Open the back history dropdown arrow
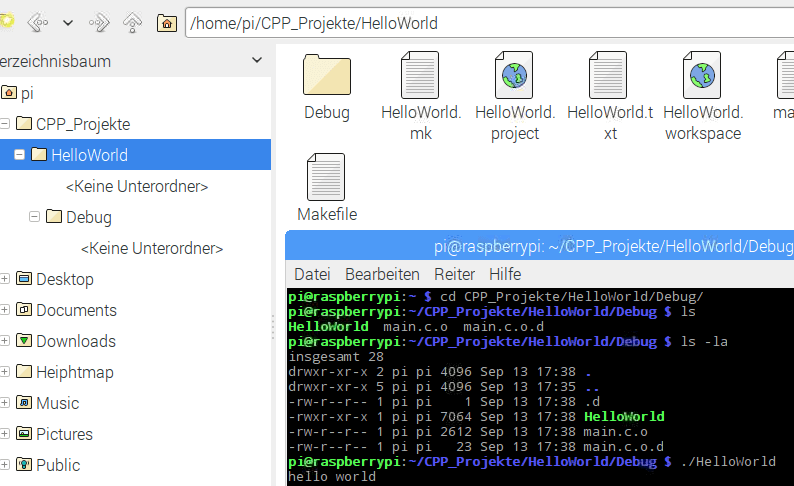Screen dimensions: 794x486 tap(68, 22)
